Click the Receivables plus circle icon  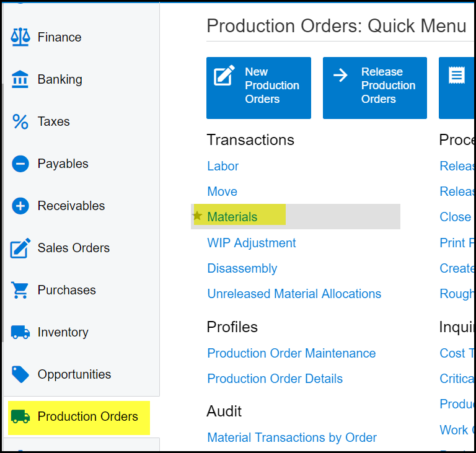coord(20,206)
